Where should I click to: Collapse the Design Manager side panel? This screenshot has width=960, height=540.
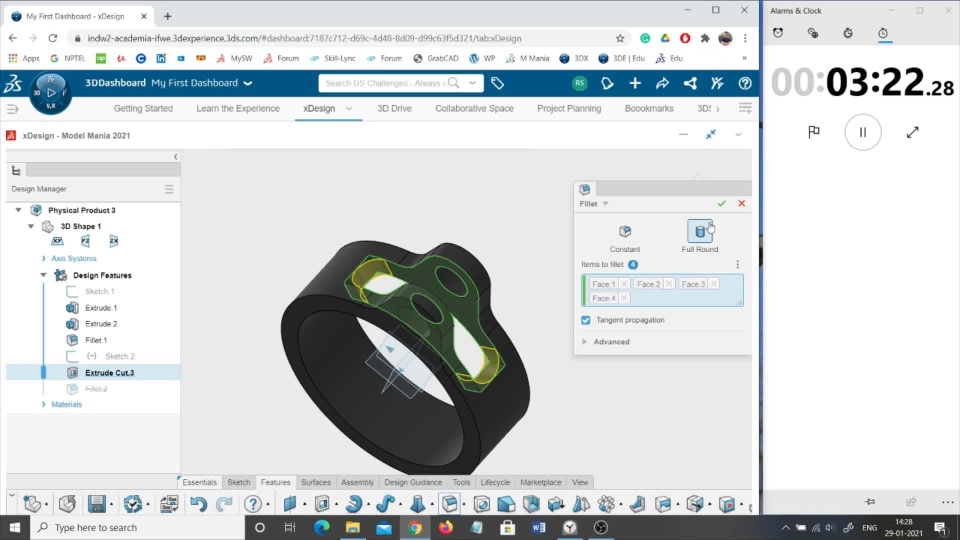[x=175, y=157]
